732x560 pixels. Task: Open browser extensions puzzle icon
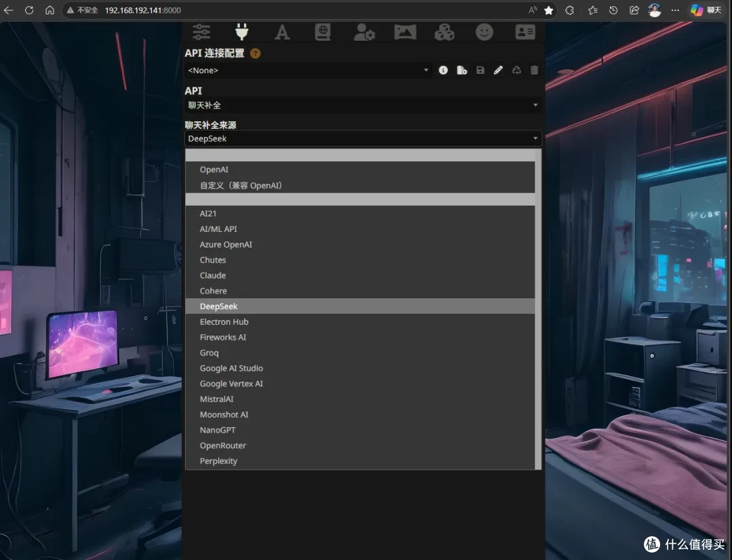point(569,10)
